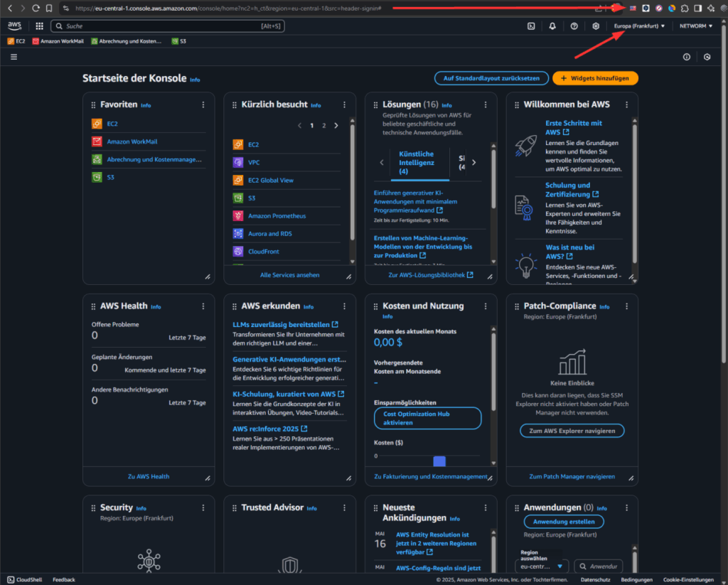Open Amazon WorkMail in the favorites bar

[x=58, y=41]
